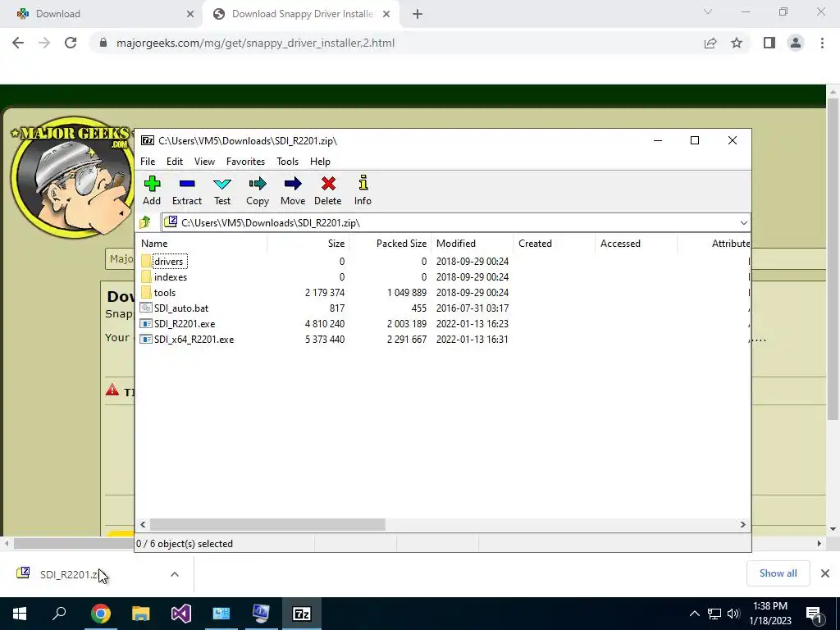Open Chrome tab search chevron
840x630 pixels.
point(708,11)
